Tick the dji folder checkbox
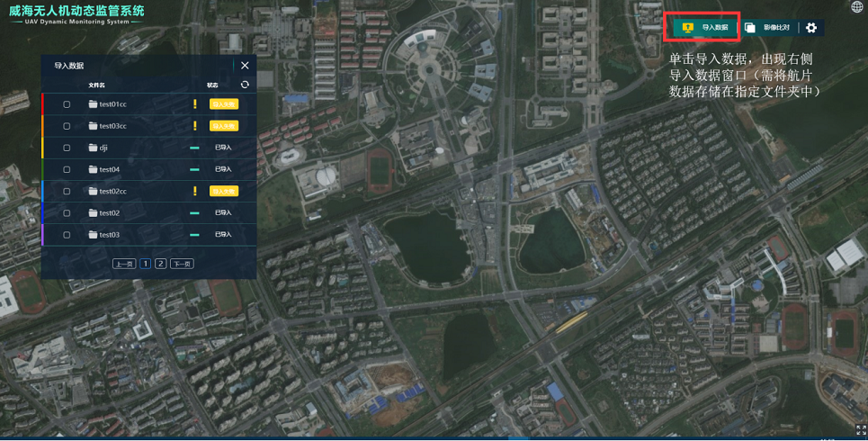The width and height of the screenshot is (868, 441). 67,148
